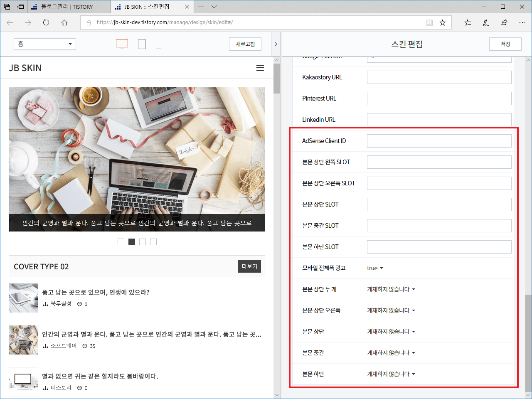Open the 본문 상단 오른쪽 dropdown
This screenshot has width=532, height=399.
[x=391, y=310]
